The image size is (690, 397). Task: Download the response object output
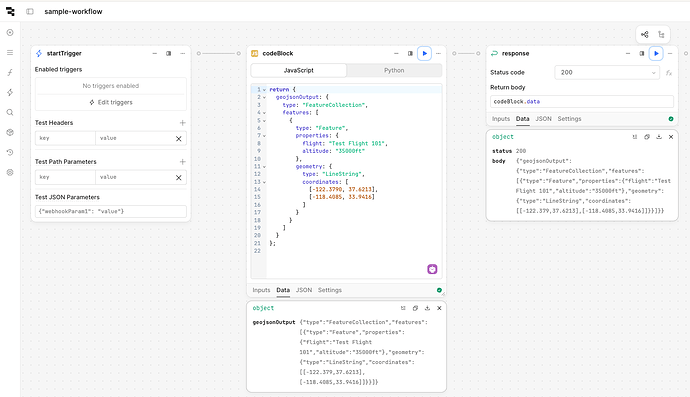click(659, 137)
